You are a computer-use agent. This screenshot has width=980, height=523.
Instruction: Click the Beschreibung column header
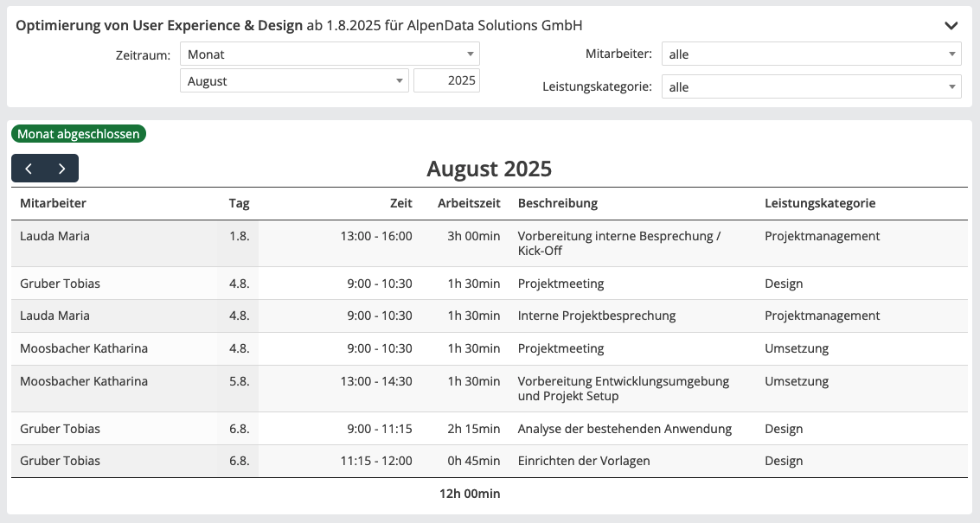(557, 203)
